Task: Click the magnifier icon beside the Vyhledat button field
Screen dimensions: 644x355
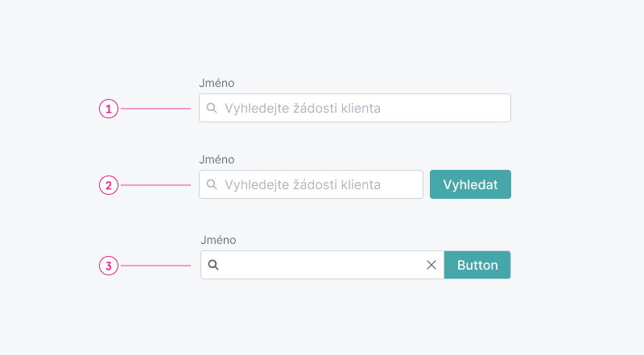Action: coord(212,184)
